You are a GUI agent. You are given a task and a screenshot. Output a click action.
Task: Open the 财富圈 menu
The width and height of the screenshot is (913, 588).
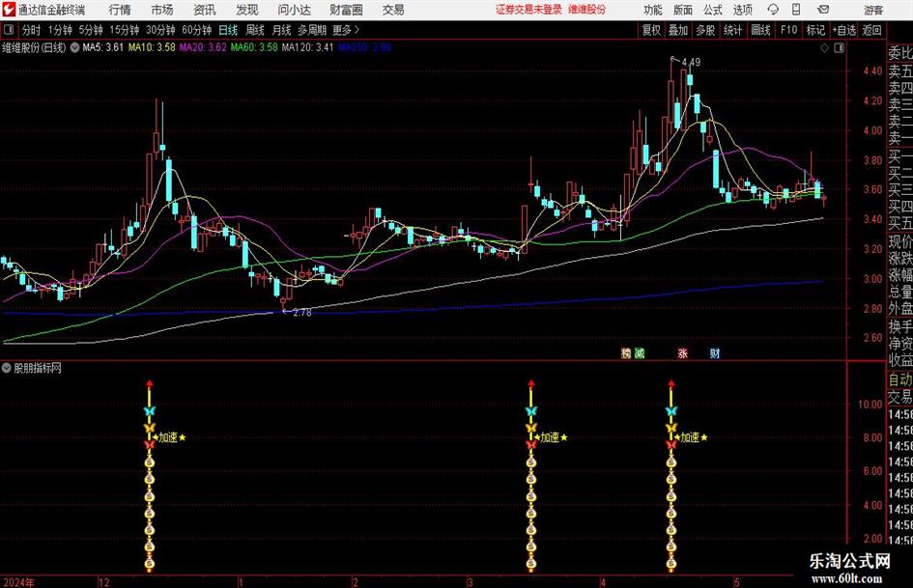pyautogui.click(x=346, y=10)
